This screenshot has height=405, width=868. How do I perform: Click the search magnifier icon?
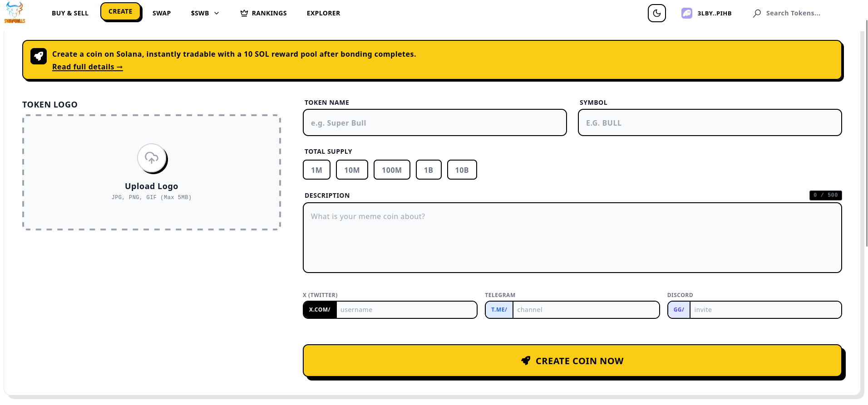(757, 14)
